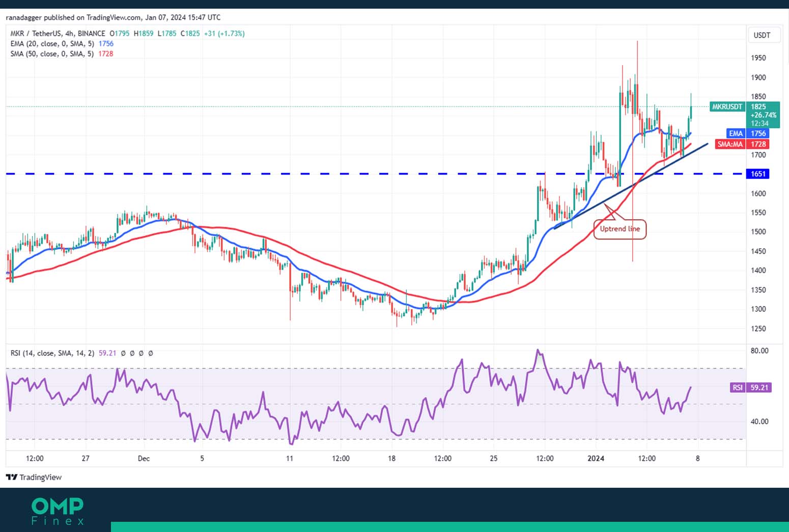Click the Dec label on the time axis
This screenshot has width=789, height=532.
144,458
